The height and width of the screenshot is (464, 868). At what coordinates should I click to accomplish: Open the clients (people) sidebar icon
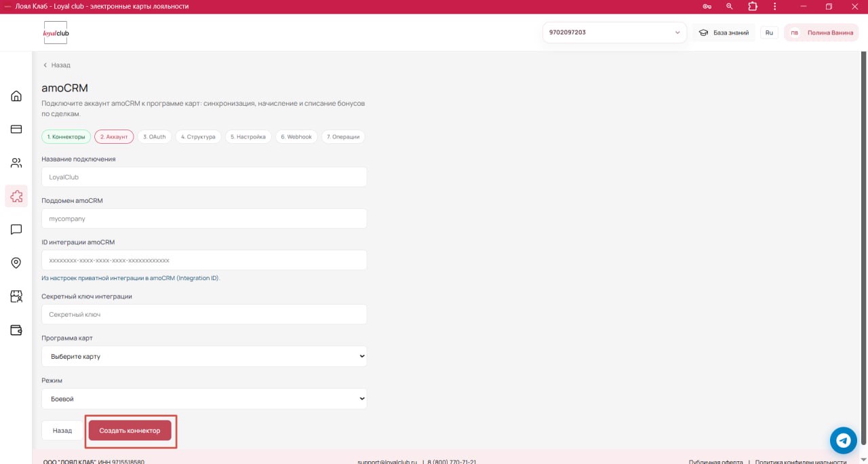click(16, 163)
